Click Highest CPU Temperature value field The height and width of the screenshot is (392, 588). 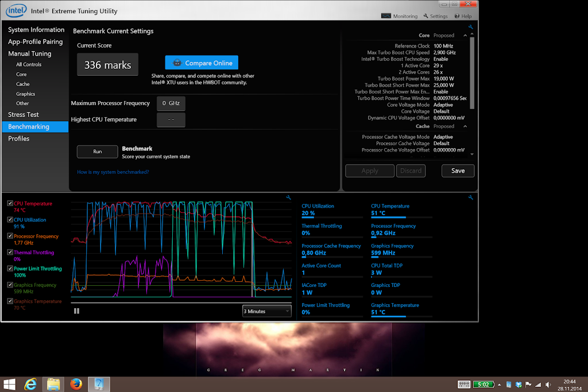(171, 119)
